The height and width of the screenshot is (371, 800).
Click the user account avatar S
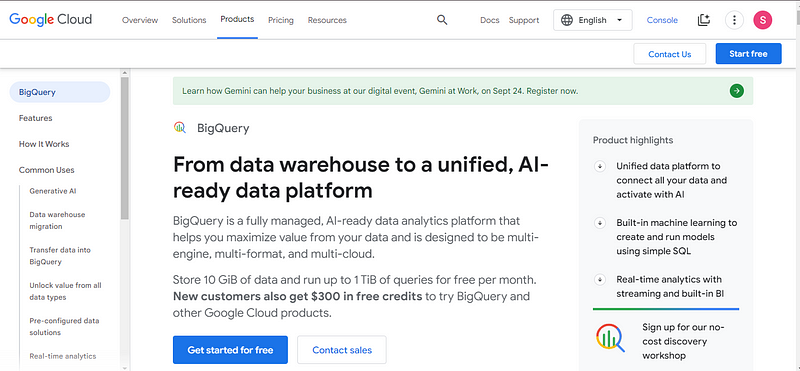click(x=762, y=20)
